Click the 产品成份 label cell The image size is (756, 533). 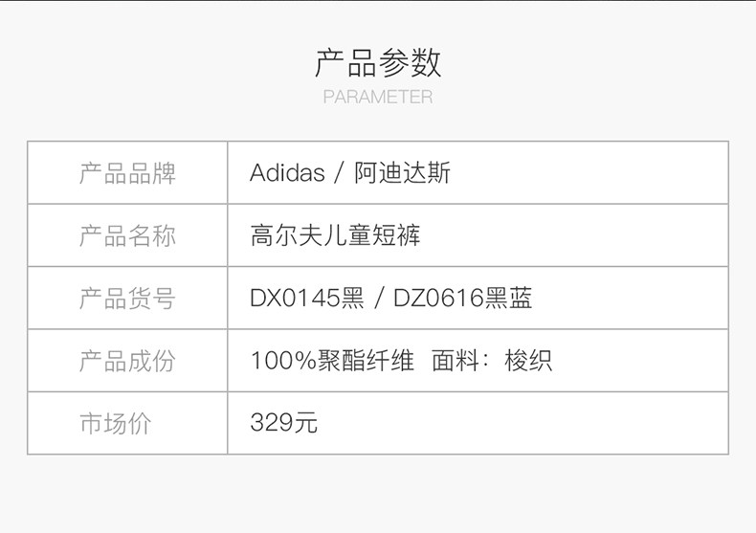(x=127, y=361)
